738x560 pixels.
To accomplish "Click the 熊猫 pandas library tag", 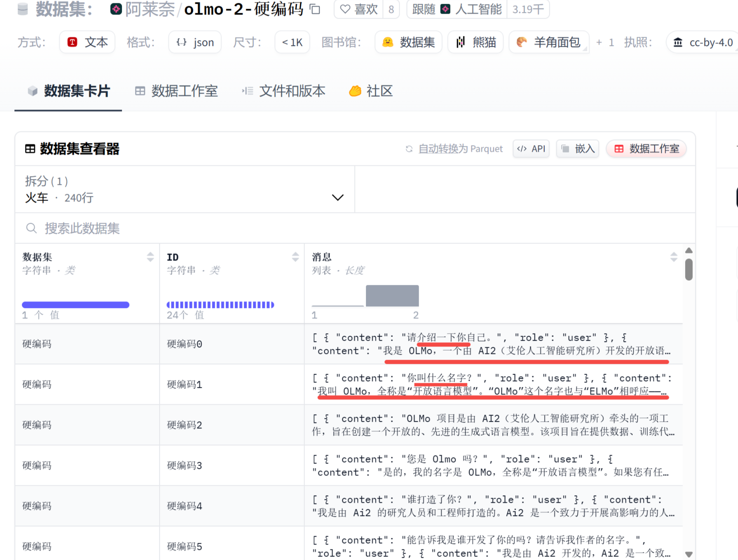I will [476, 42].
